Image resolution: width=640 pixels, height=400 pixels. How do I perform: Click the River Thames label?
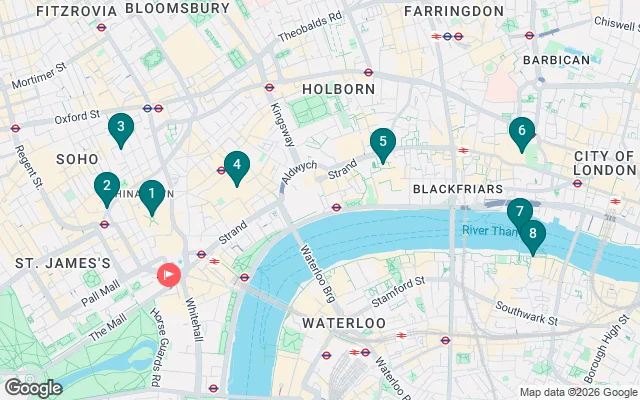click(490, 231)
